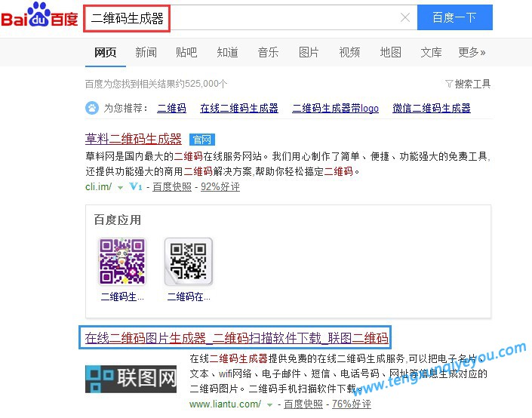Open the 76%好评 rating link

[352, 404]
